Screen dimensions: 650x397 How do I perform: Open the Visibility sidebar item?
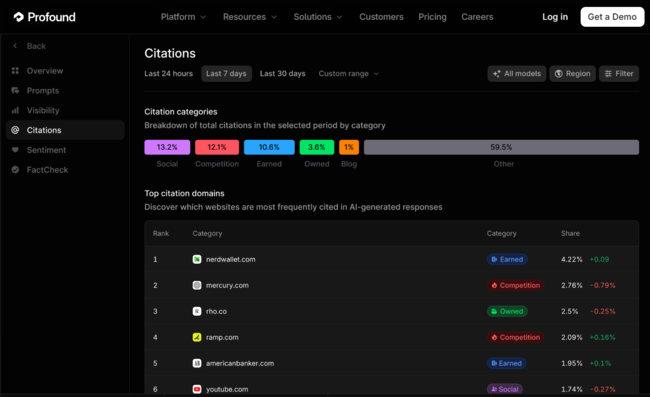pos(65,110)
